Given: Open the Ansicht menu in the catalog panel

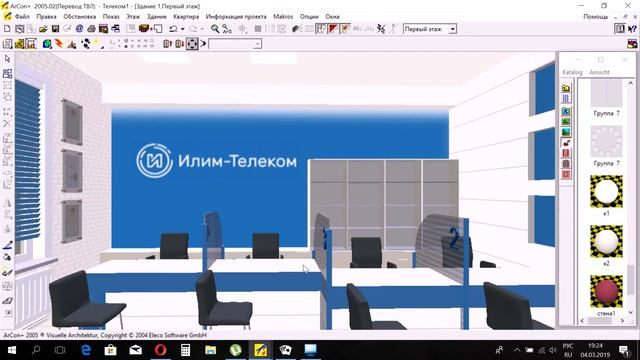Looking at the screenshot, I should click(599, 72).
